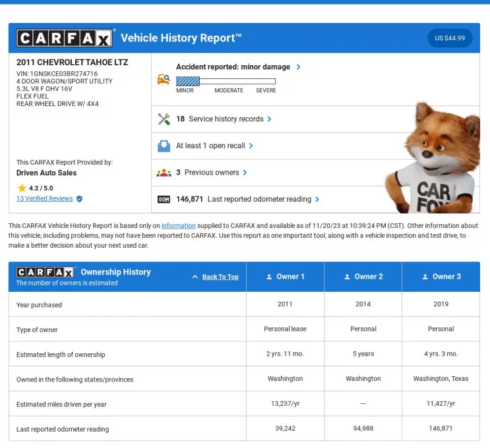Click the previous owners people icon
The height and width of the screenshot is (448, 490).
tap(164, 173)
